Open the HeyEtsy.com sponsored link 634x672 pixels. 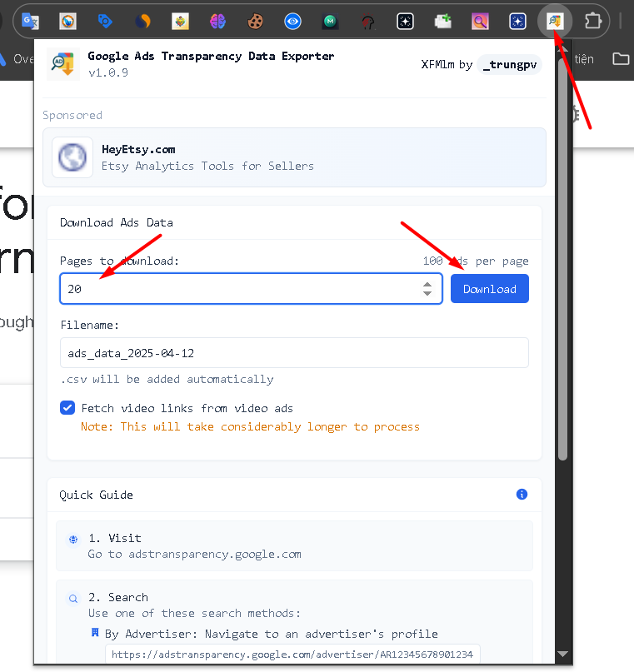294,157
